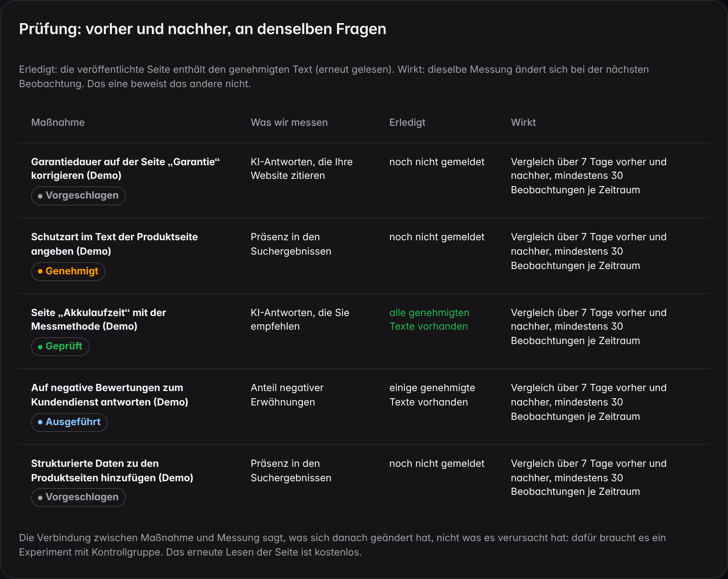728x579 pixels.
Task: Open measure "Seite Akkulaufzeit mit der Messmethode"
Action: tap(99, 319)
